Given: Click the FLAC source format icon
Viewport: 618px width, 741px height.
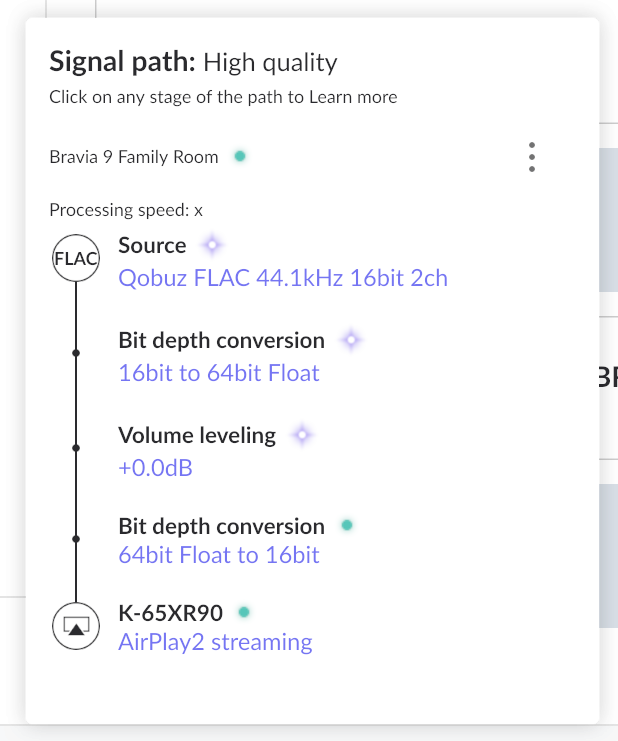Looking at the screenshot, I should point(76,260).
